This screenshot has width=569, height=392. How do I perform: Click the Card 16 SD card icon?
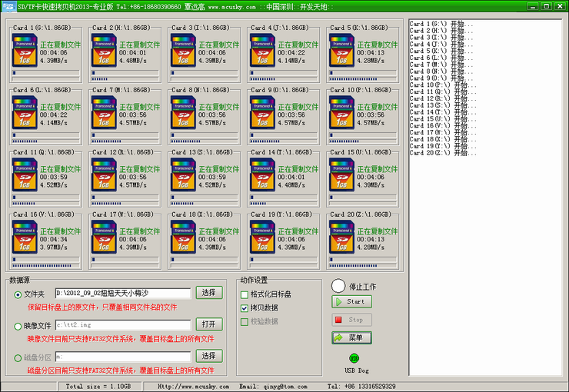click(x=24, y=238)
